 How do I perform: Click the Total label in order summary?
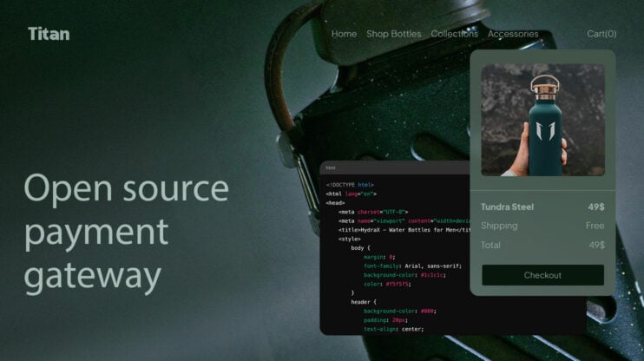coord(490,246)
